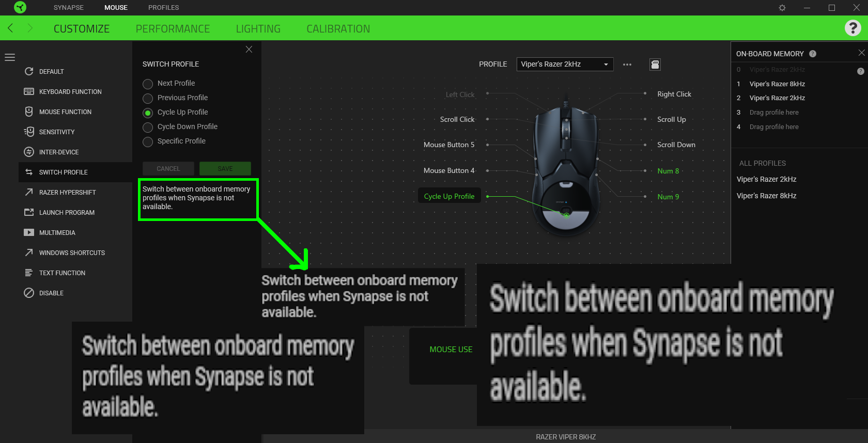Switch to Profiles tab
Screen dimensions: 868x443
click(163, 7)
